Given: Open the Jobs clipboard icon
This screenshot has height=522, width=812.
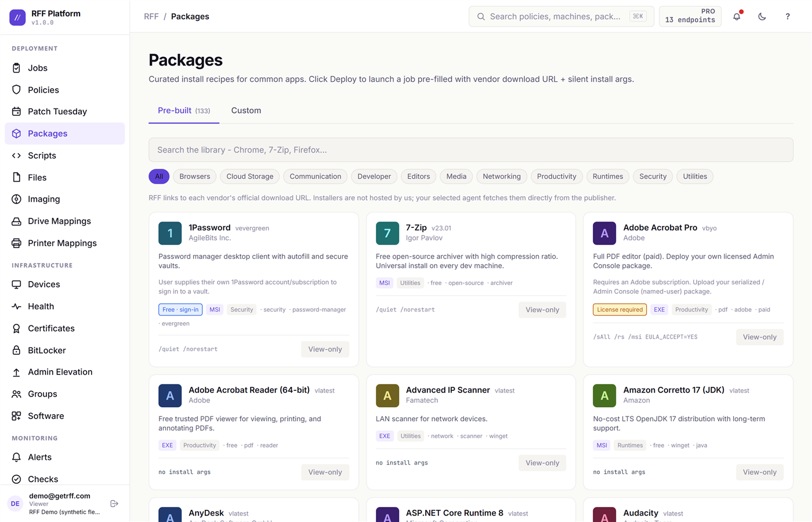Looking at the screenshot, I should (16, 68).
